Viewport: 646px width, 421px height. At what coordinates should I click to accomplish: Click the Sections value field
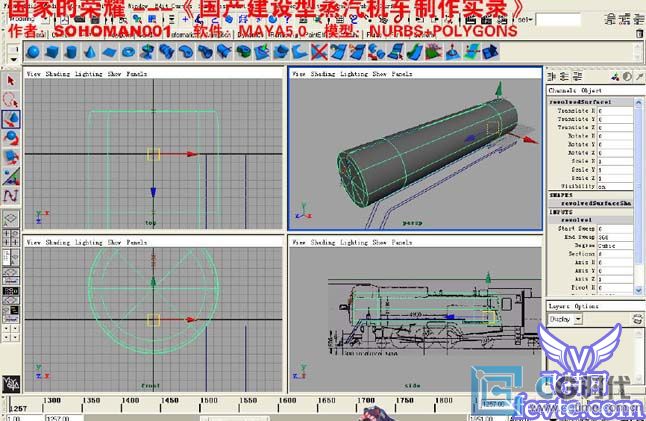pyautogui.click(x=615, y=254)
